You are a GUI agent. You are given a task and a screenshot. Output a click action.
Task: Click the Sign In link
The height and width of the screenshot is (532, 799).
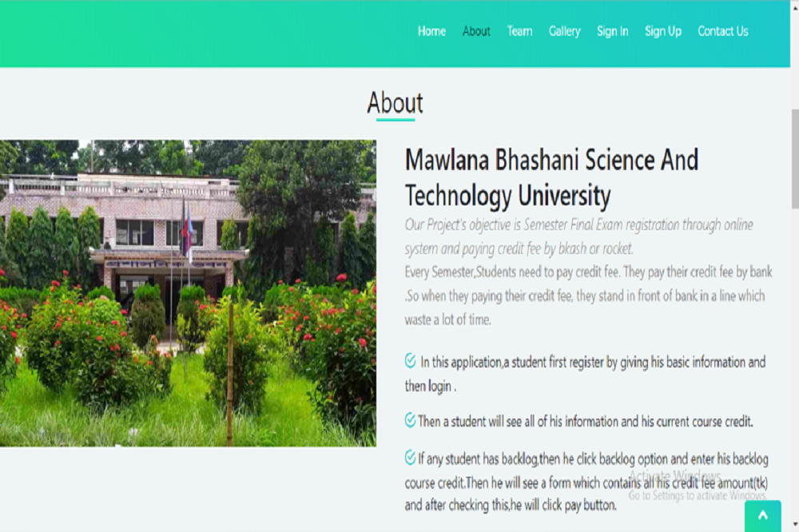tap(612, 31)
